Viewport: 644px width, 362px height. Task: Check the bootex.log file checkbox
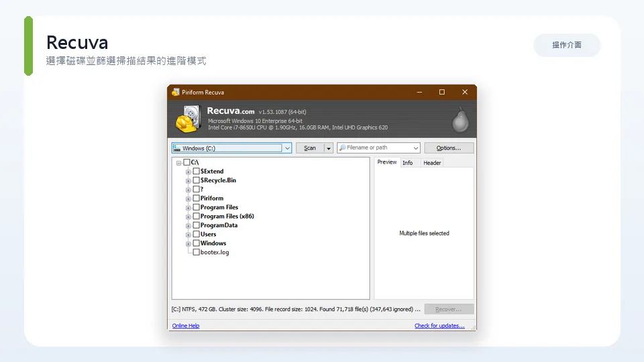[197, 253]
